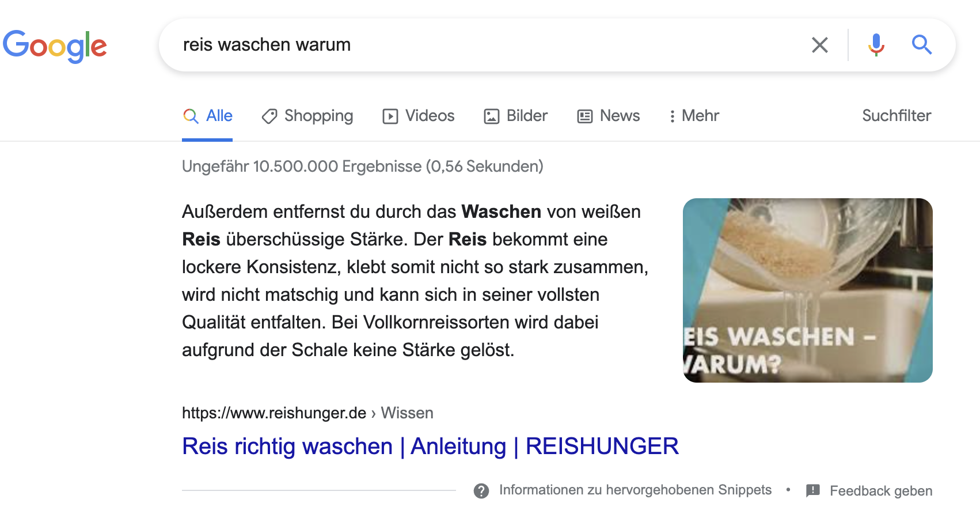Image resolution: width=980 pixels, height=529 pixels.
Task: Click the question mark snippet info icon
Action: point(481,491)
